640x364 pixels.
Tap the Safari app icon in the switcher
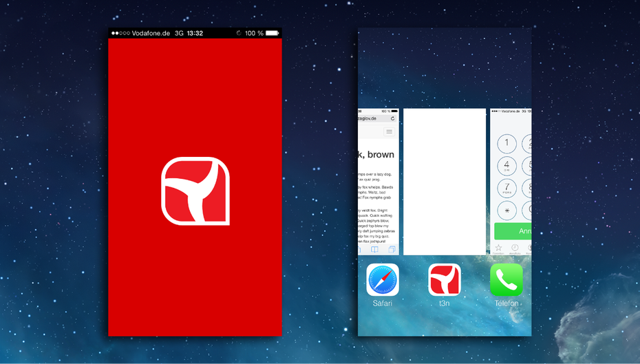tap(383, 279)
